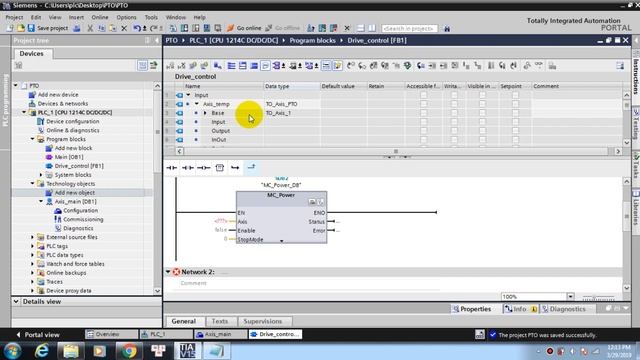Click the Search in project field
Screen dimensions: 640x360
click(409, 28)
